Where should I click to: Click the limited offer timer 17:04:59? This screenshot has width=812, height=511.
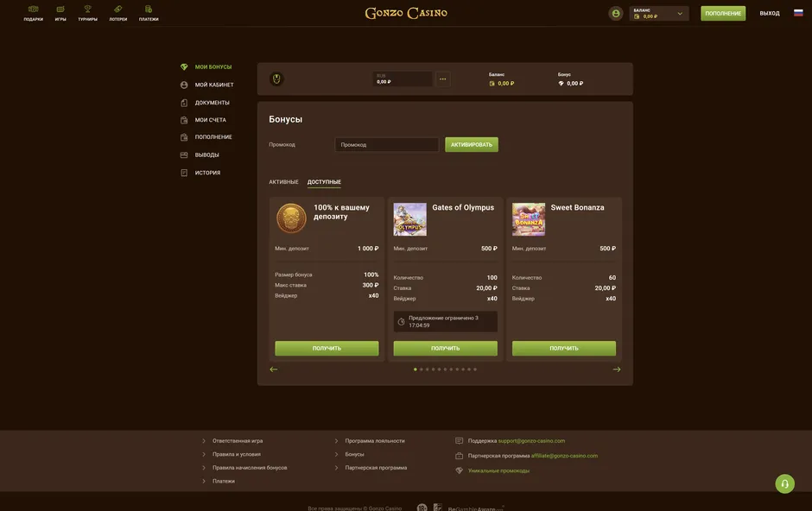point(419,325)
